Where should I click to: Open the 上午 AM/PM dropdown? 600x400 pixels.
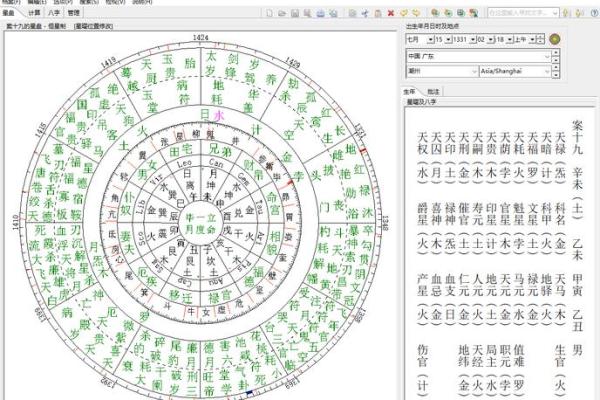[531, 38]
